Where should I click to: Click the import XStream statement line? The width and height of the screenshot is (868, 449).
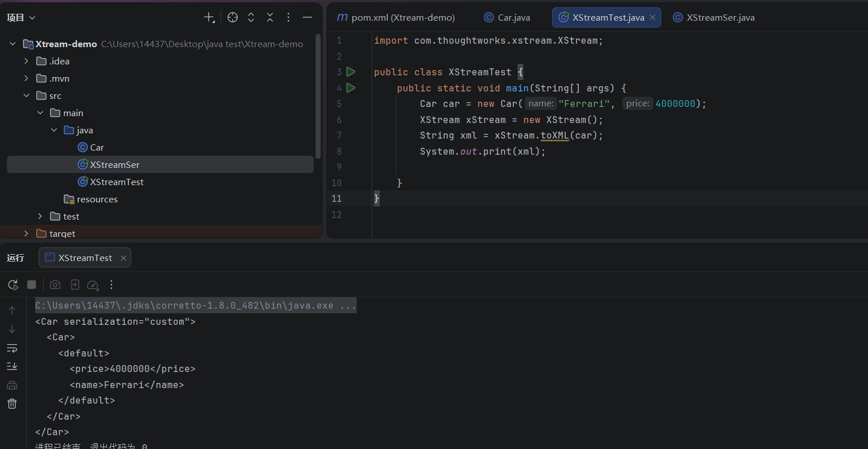(x=489, y=41)
